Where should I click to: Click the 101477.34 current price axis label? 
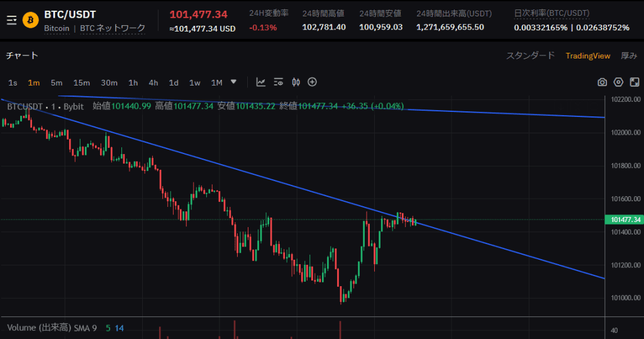coord(625,220)
